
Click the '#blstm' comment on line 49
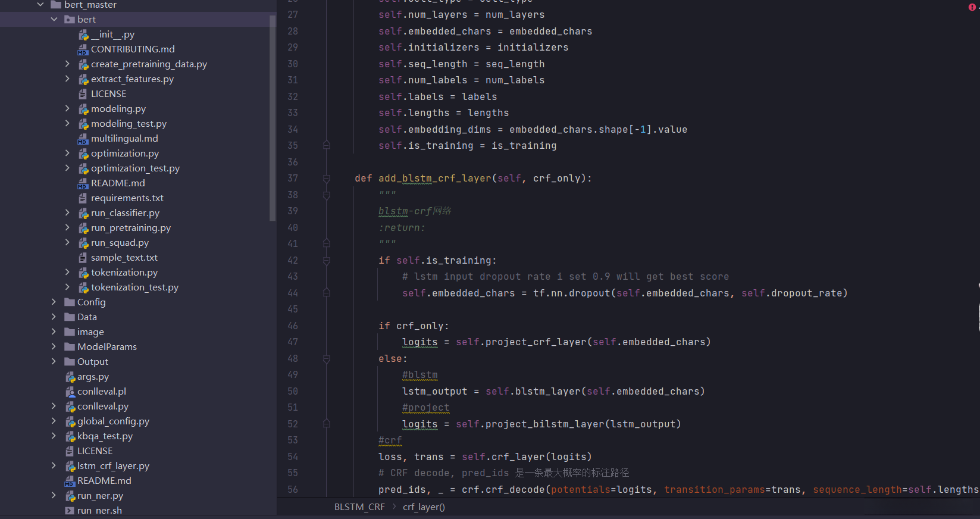(420, 375)
